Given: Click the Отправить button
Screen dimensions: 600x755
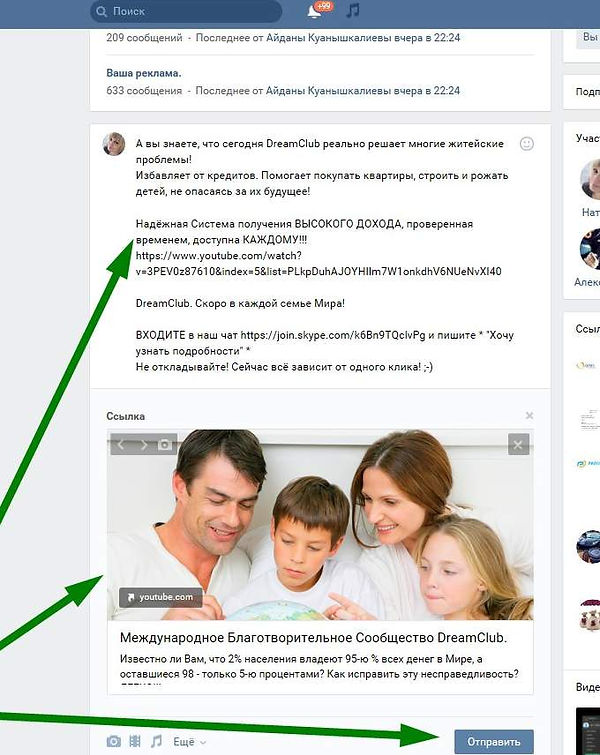Looking at the screenshot, I should coord(494,742).
